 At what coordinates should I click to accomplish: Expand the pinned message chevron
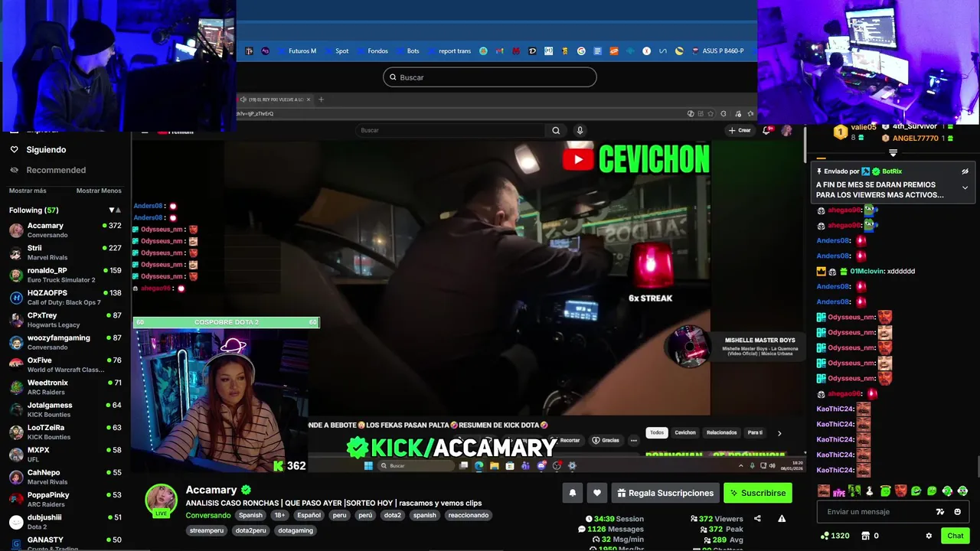pos(965,187)
